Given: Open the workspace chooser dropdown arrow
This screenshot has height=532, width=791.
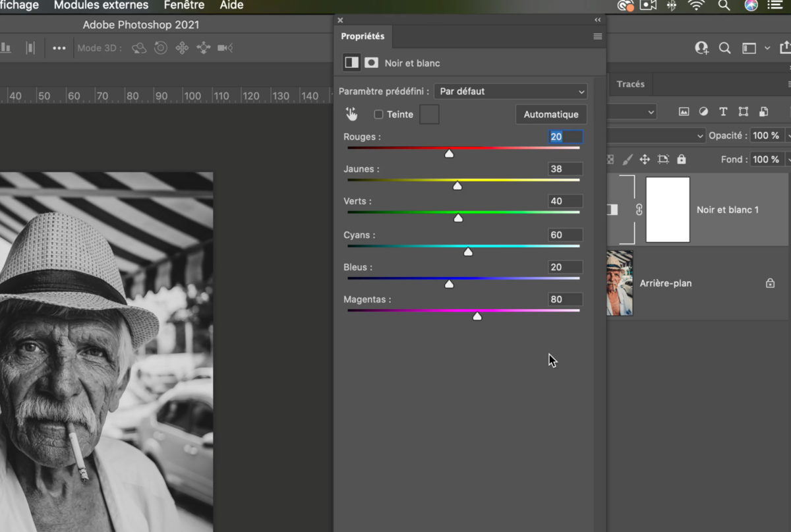Looking at the screenshot, I should 767,48.
